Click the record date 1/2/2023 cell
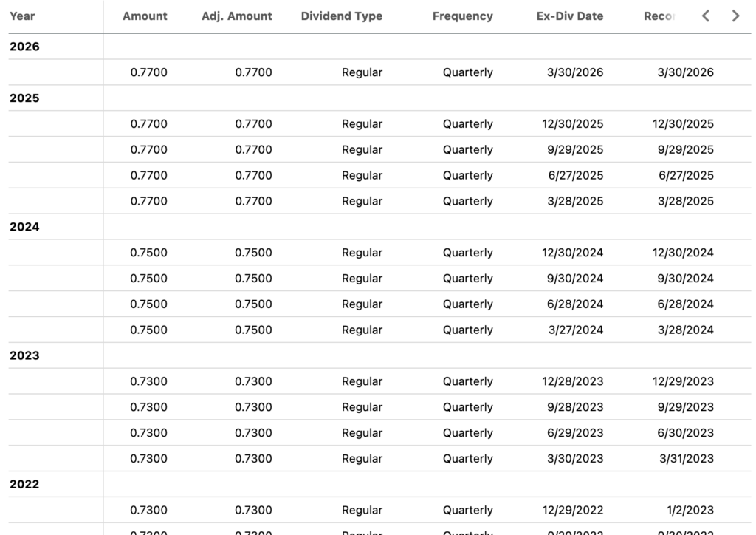 pyautogui.click(x=690, y=510)
